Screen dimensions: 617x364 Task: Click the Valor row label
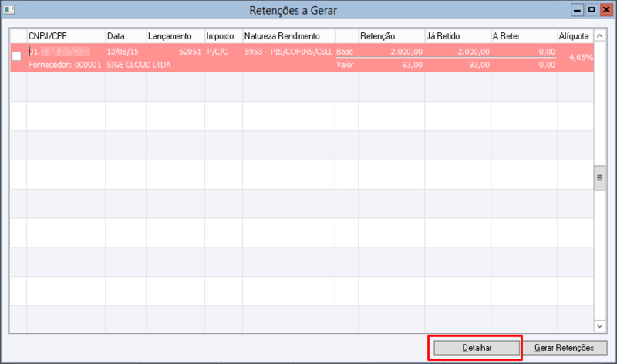[345, 65]
